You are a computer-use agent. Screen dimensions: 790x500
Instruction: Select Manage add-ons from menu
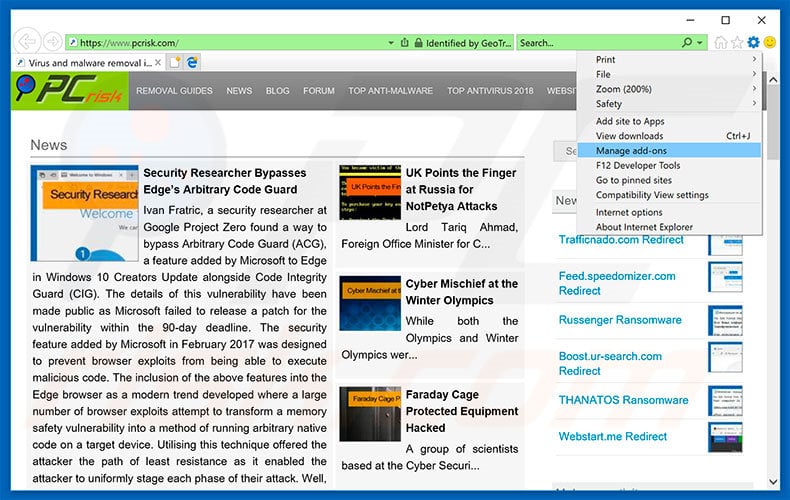[669, 150]
